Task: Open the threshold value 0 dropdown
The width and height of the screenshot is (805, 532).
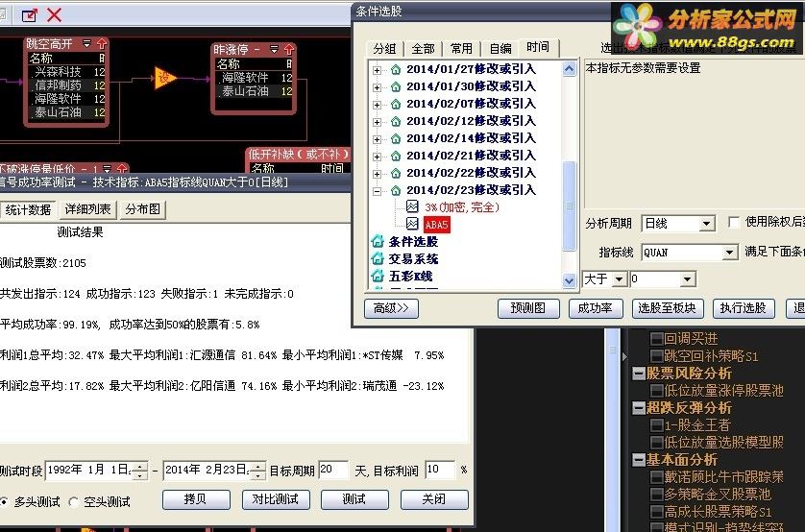Action: (688, 279)
